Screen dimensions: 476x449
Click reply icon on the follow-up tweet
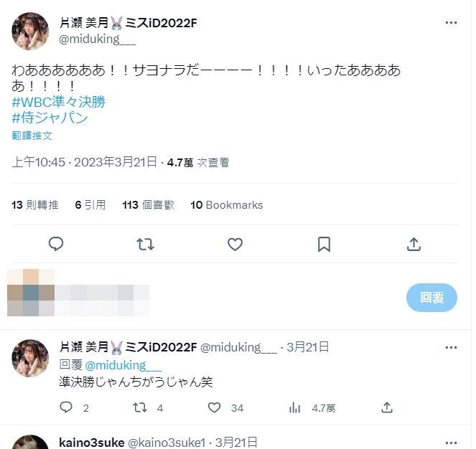66,407
